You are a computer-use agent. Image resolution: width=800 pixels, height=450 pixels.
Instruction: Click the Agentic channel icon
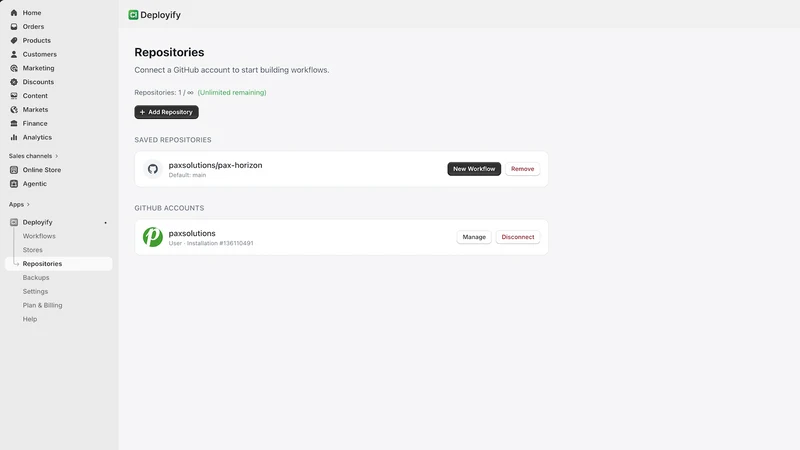pyautogui.click(x=14, y=184)
